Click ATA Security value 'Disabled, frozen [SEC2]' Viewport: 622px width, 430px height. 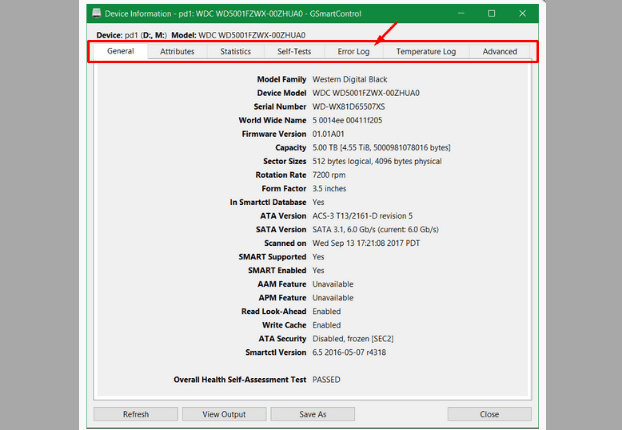(x=353, y=339)
